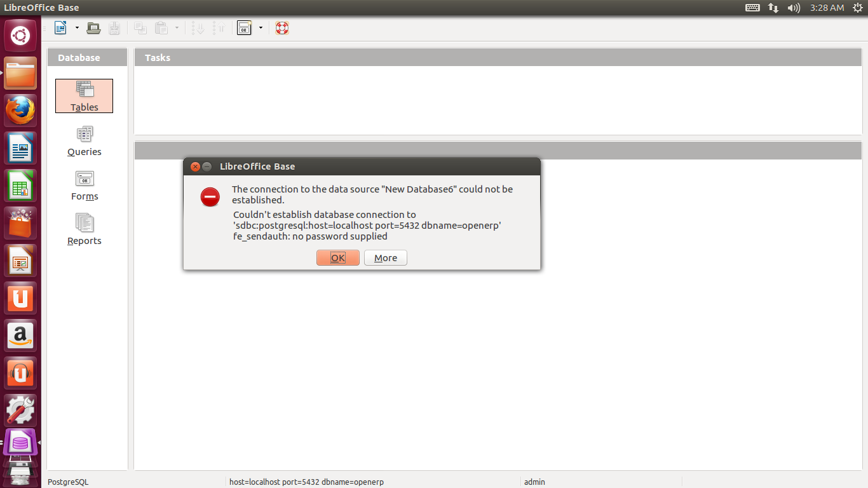Open network indicator in top panel
The width and height of the screenshot is (868, 488).
click(773, 8)
